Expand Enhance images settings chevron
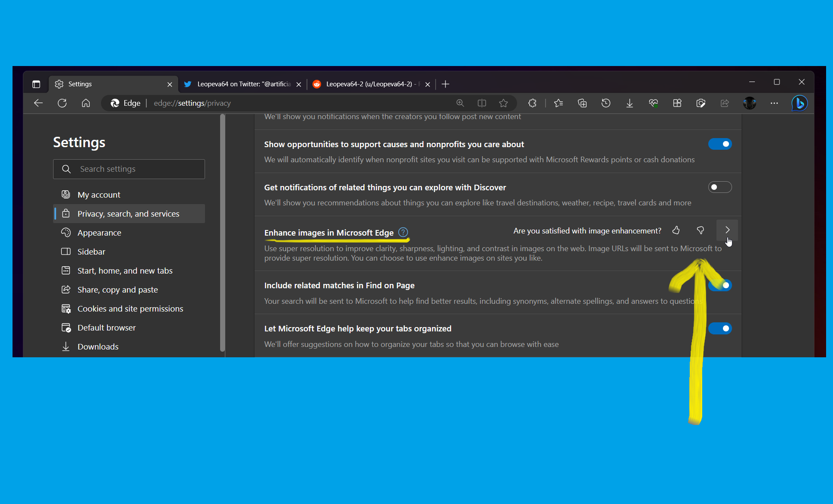The image size is (833, 504). (727, 230)
